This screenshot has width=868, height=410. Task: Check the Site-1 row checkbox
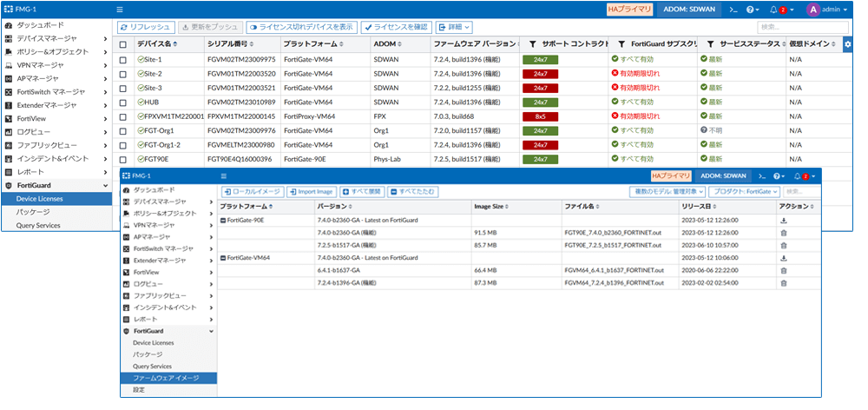pyautogui.click(x=123, y=59)
